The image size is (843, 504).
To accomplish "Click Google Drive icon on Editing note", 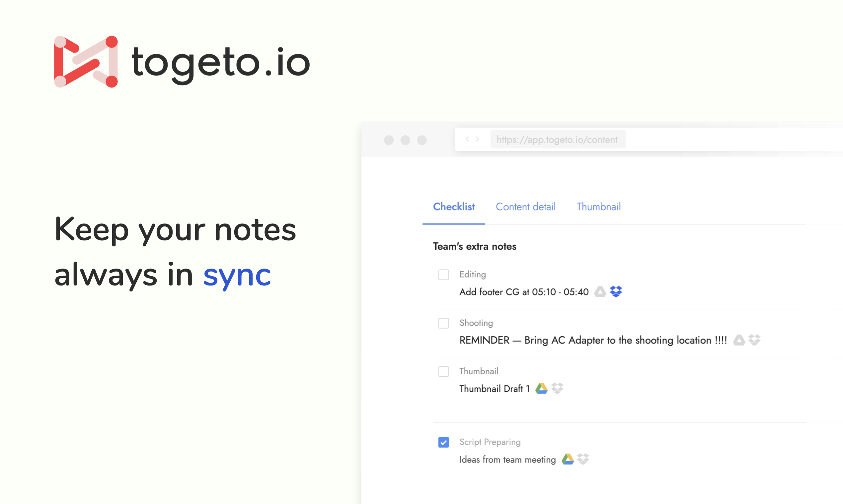I will (x=600, y=291).
